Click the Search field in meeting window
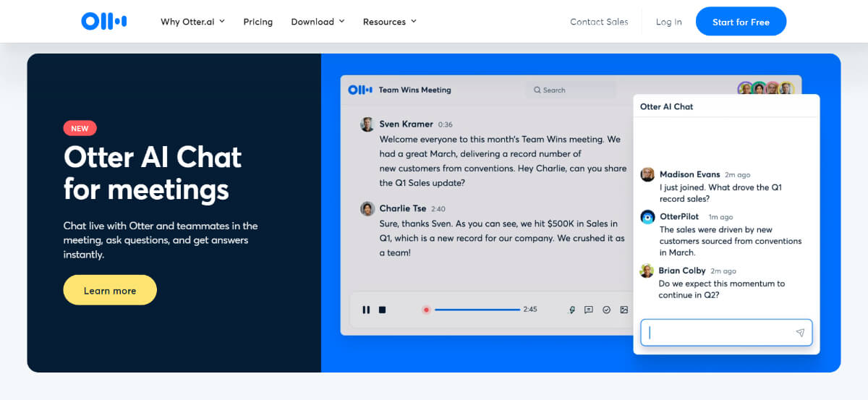 tap(571, 90)
